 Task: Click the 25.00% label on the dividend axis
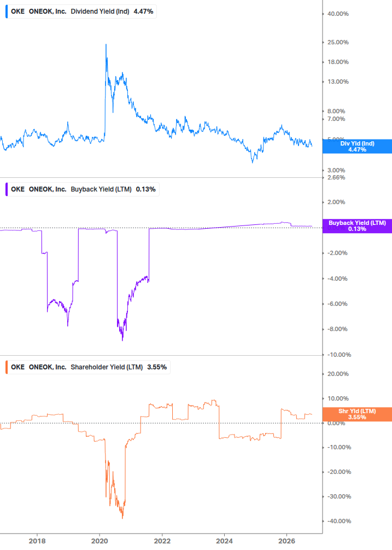point(338,43)
